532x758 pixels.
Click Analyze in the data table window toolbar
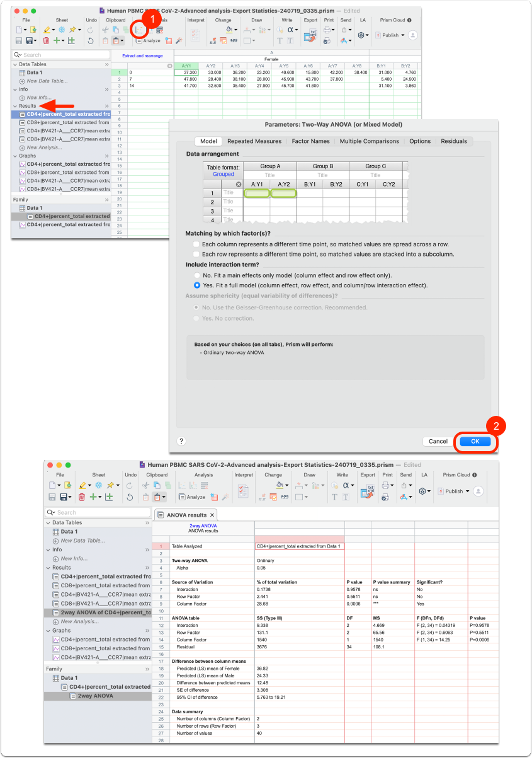coord(148,40)
